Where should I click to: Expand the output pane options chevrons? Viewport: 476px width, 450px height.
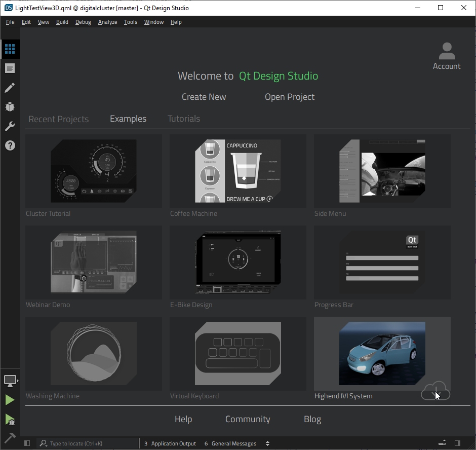[x=267, y=443]
